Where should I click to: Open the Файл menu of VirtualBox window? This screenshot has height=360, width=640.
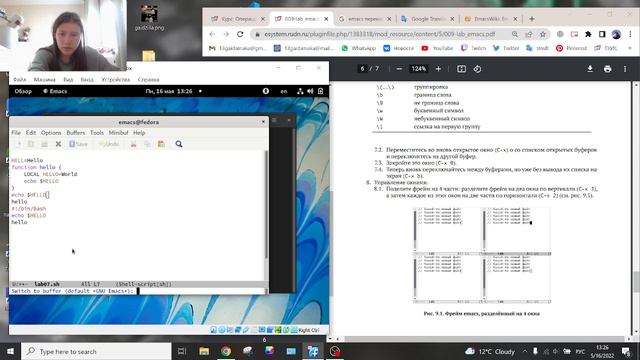pos(20,80)
